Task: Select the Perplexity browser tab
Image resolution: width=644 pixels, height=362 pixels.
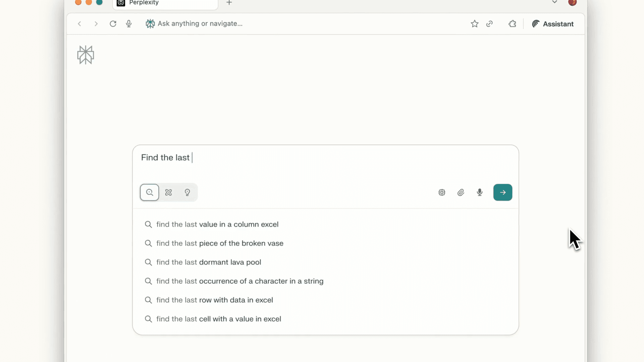Action: click(x=165, y=3)
